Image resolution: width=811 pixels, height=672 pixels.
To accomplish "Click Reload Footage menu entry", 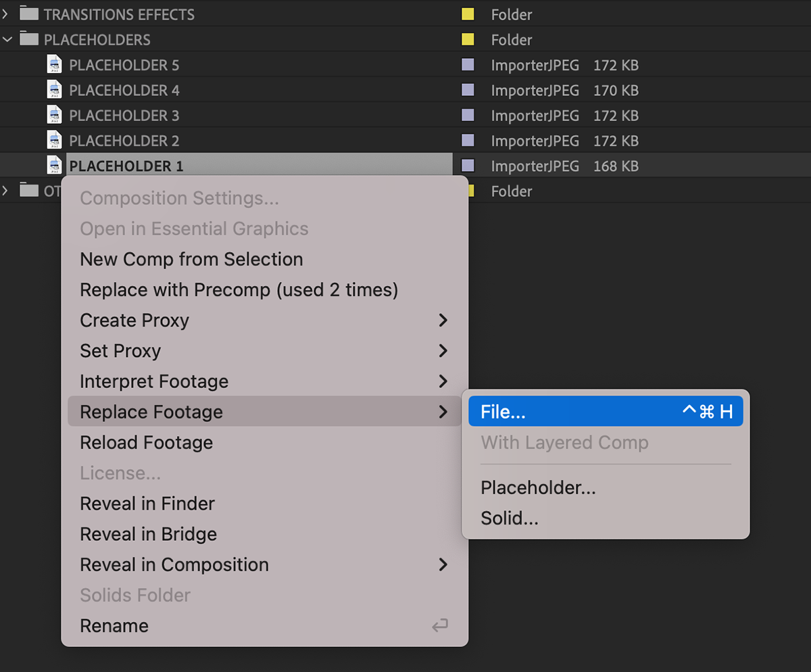I will pyautogui.click(x=147, y=443).
